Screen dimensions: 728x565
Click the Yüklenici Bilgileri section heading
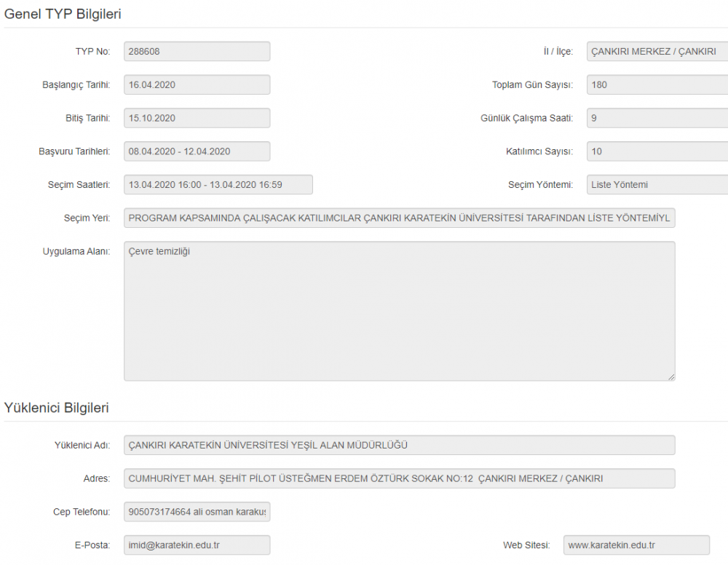click(57, 408)
